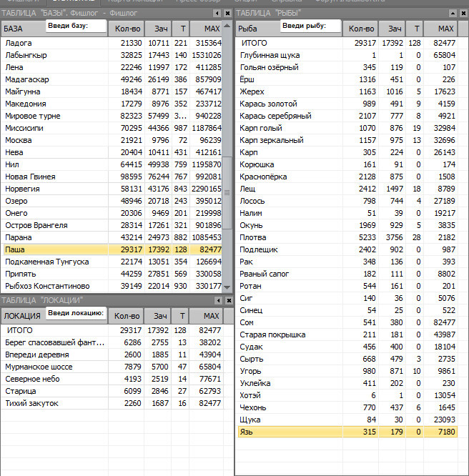Grab the bases list scrollbar thumb
This screenshot has width=469, height=476.
[228, 192]
